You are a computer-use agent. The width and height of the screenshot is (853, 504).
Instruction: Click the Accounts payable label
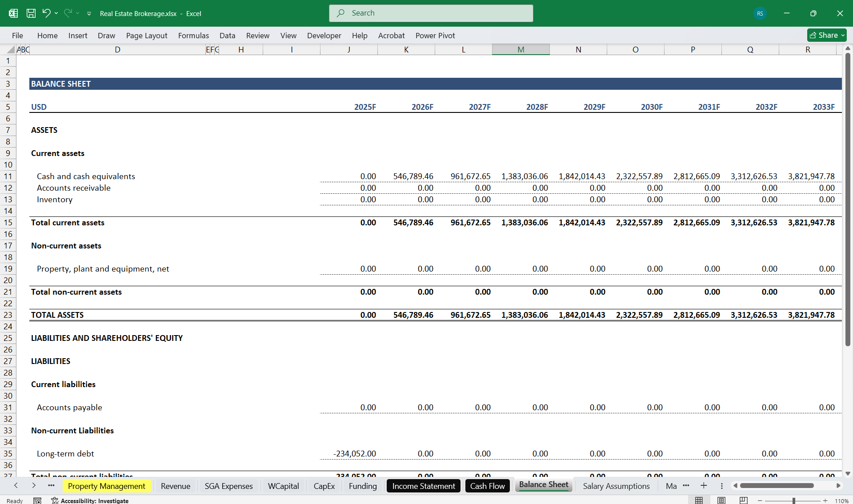[69, 408]
